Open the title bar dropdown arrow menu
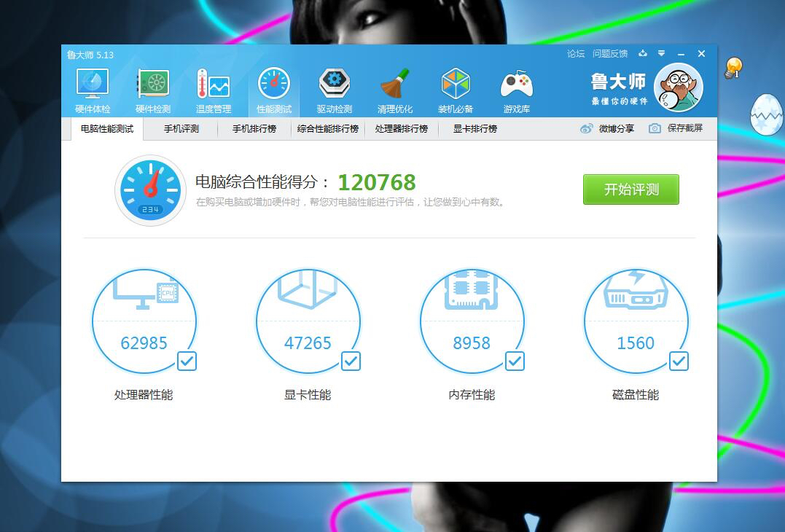 [x=662, y=54]
